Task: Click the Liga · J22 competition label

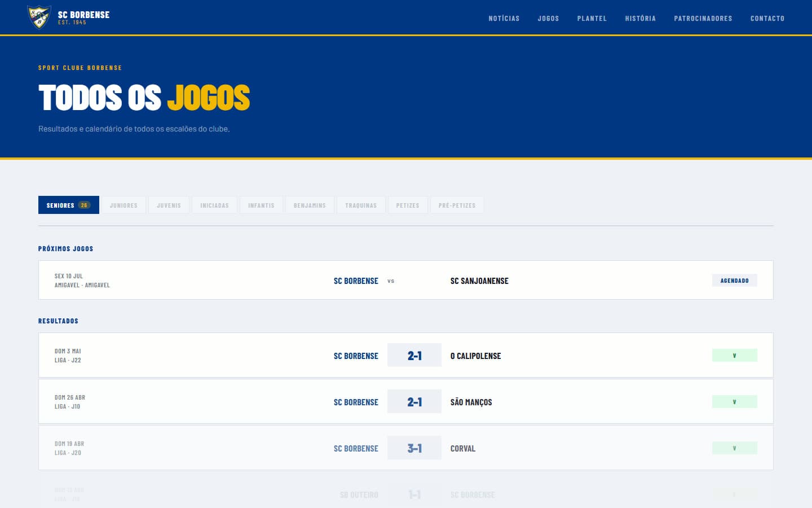Action: [68, 360]
